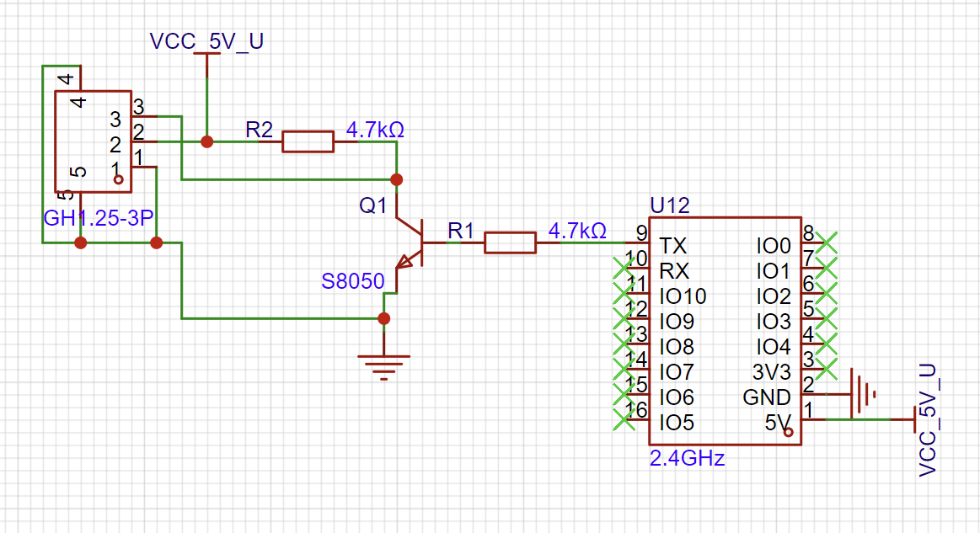Click the 2.4GHz module name label

(x=687, y=460)
